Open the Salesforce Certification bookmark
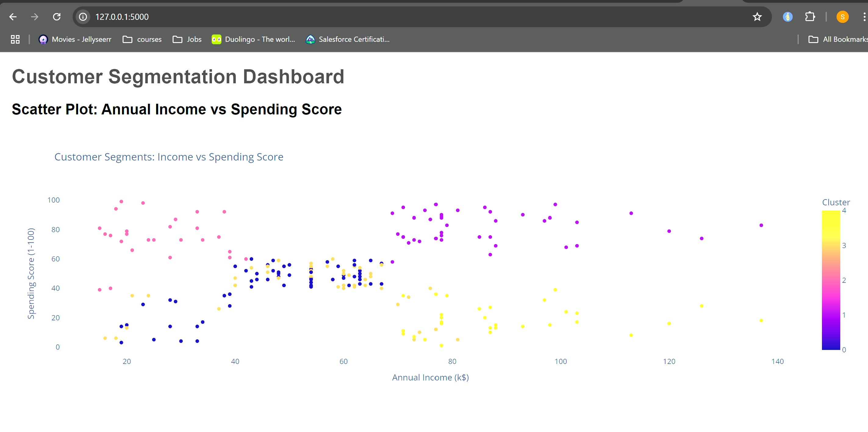Image resolution: width=868 pixels, height=432 pixels. click(347, 39)
